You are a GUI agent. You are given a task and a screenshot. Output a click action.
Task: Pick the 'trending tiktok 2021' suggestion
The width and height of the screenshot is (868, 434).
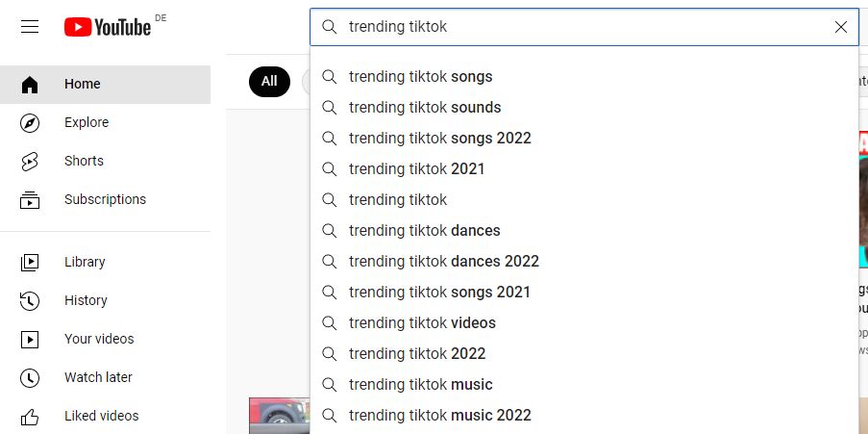click(x=416, y=168)
